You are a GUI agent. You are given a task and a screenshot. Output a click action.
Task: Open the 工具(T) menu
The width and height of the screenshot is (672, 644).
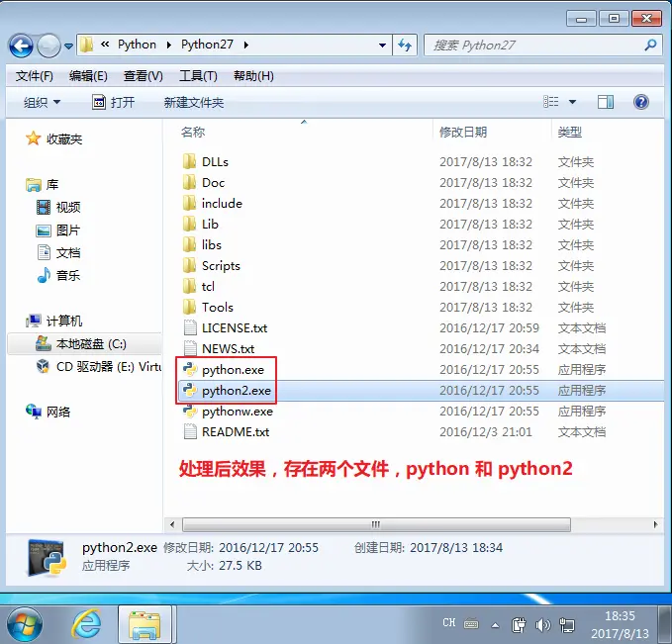point(198,76)
